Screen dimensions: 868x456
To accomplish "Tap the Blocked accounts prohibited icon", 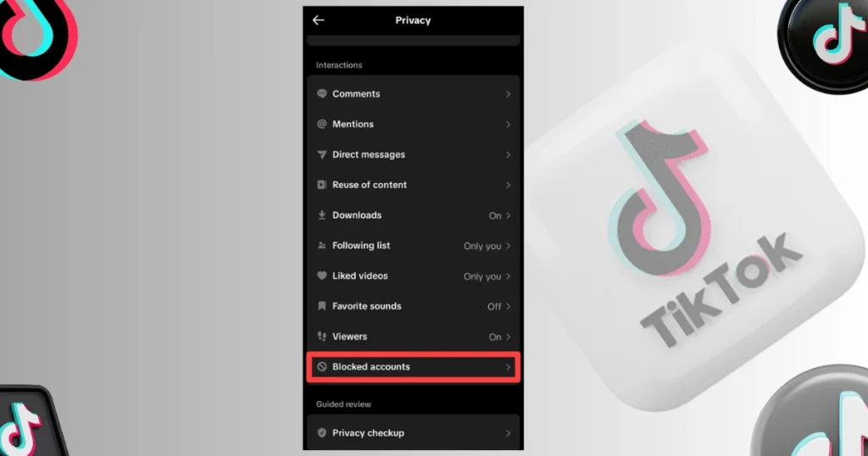I will 321,366.
